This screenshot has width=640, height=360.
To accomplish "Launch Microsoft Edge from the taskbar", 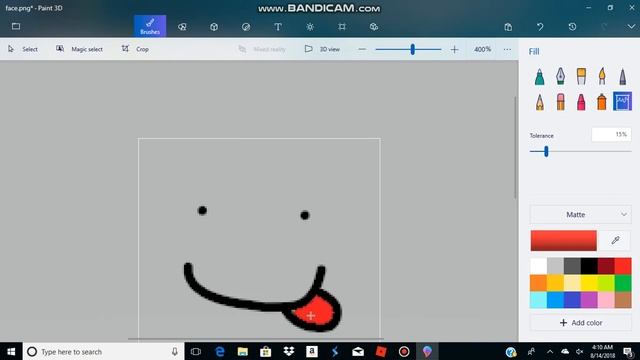I will [x=220, y=351].
